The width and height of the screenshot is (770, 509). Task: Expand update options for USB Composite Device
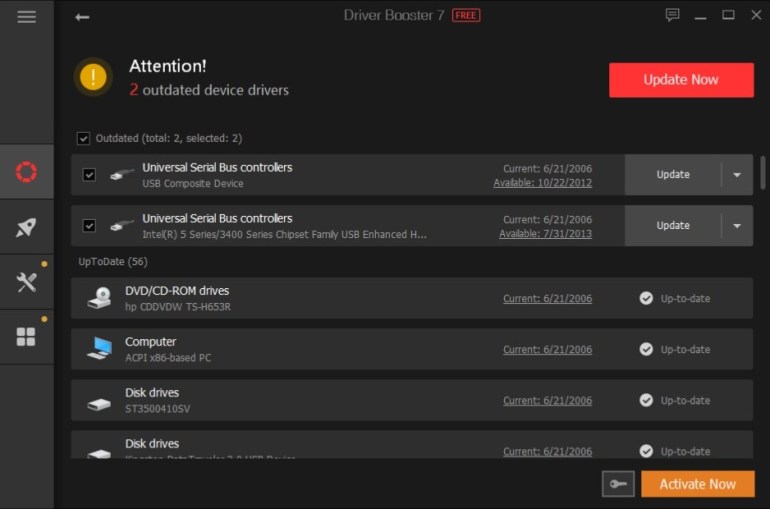737,175
